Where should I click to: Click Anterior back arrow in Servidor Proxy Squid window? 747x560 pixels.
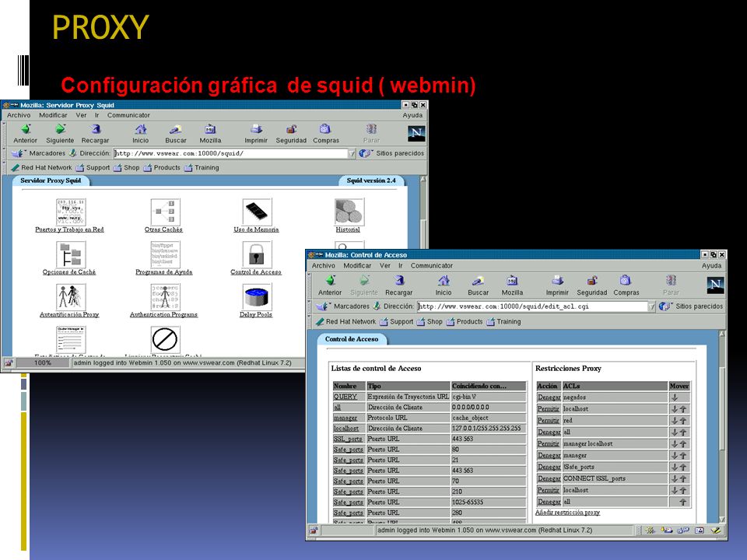click(26, 129)
